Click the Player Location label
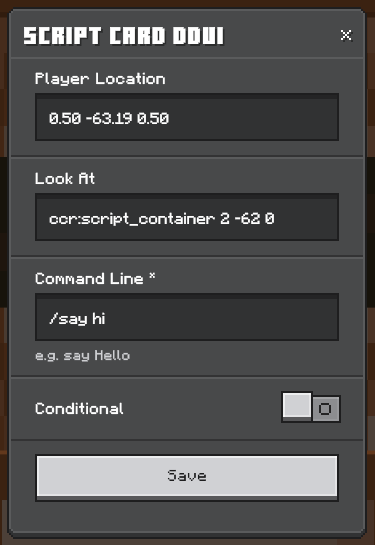This screenshot has width=375, height=545. (100, 79)
